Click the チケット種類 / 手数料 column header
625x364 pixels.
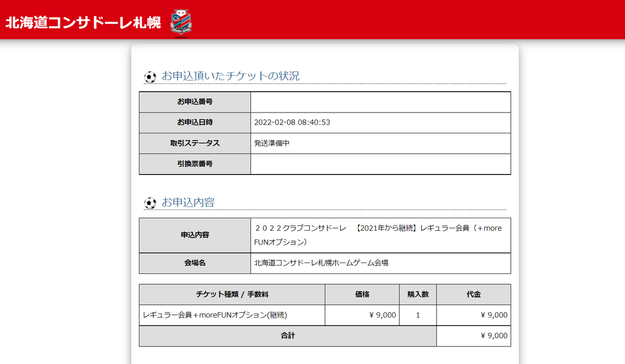pos(232,294)
